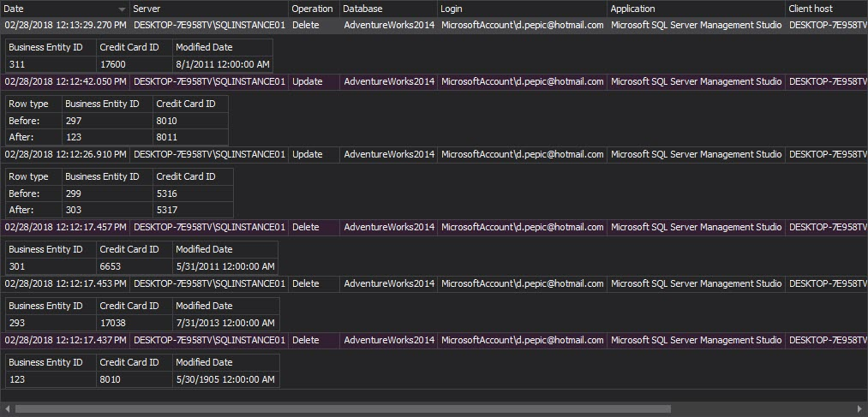Image resolution: width=868 pixels, height=417 pixels.
Task: Click Modified Date 7/31/2013 12:00:00 AM
Action: pyautogui.click(x=225, y=323)
